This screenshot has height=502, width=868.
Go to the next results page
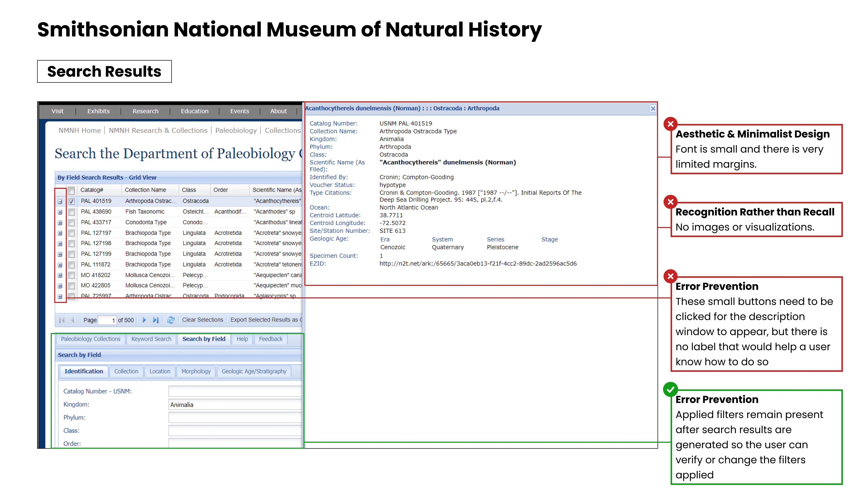144,320
